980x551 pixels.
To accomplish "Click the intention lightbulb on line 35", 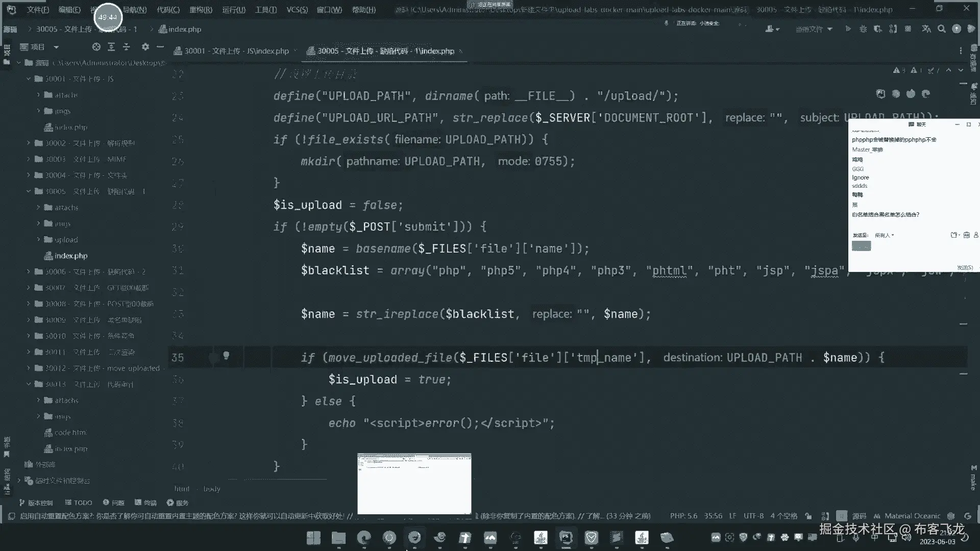I will (226, 356).
